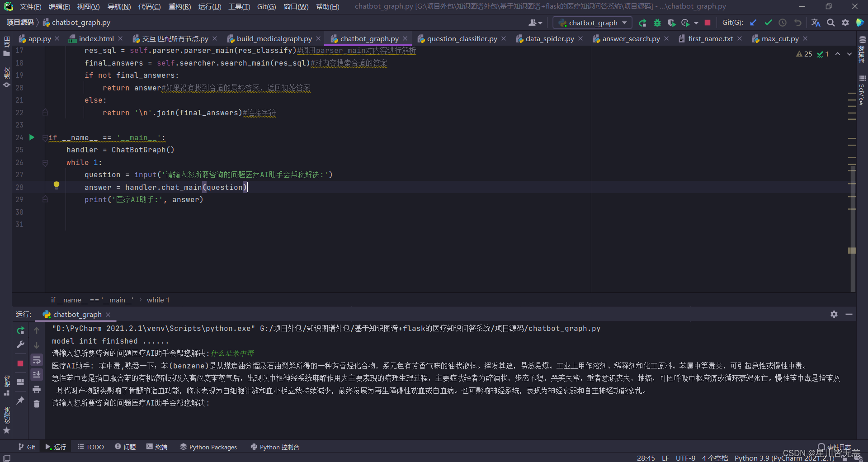Expand the profiler options dropdown arrow
Viewport: 868px width, 462px height.
tap(696, 24)
